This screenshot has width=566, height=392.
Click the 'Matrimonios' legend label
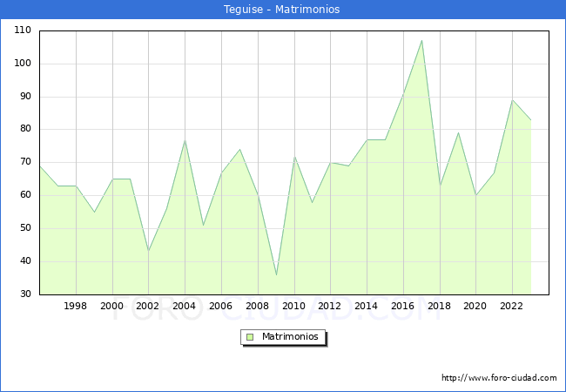point(290,336)
